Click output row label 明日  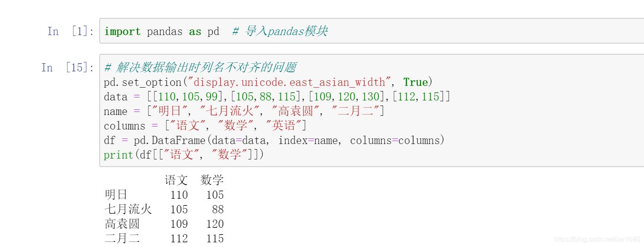tap(116, 195)
